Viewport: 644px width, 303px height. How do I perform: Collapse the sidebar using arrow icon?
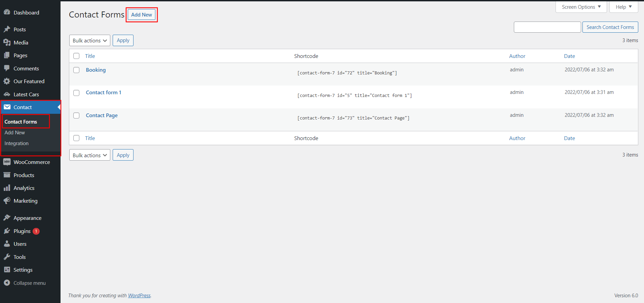[x=7, y=283]
